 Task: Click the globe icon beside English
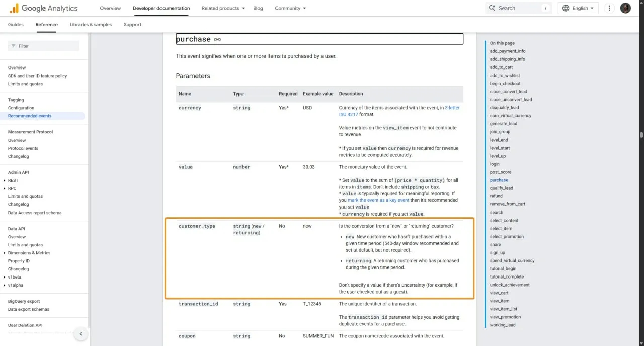click(565, 8)
